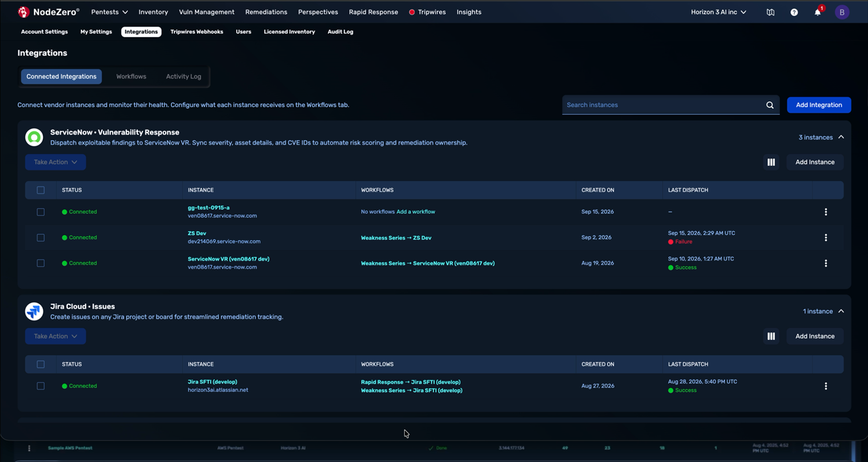The width and height of the screenshot is (868, 462).
Task: Click Add Instance for Jira Cloud
Action: pyautogui.click(x=815, y=336)
